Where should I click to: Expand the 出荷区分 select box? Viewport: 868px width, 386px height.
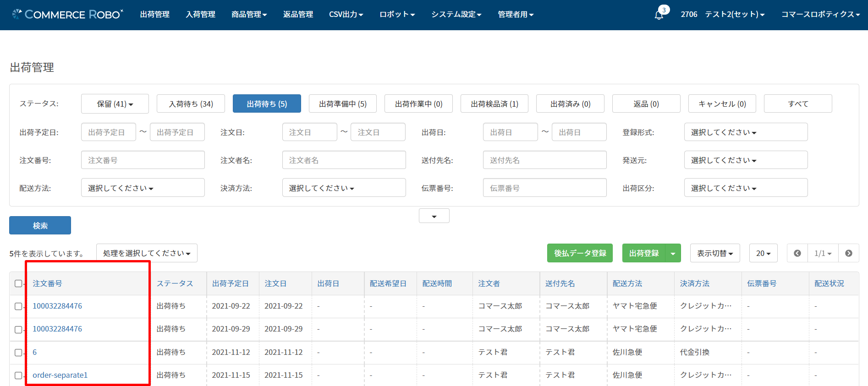(746, 188)
